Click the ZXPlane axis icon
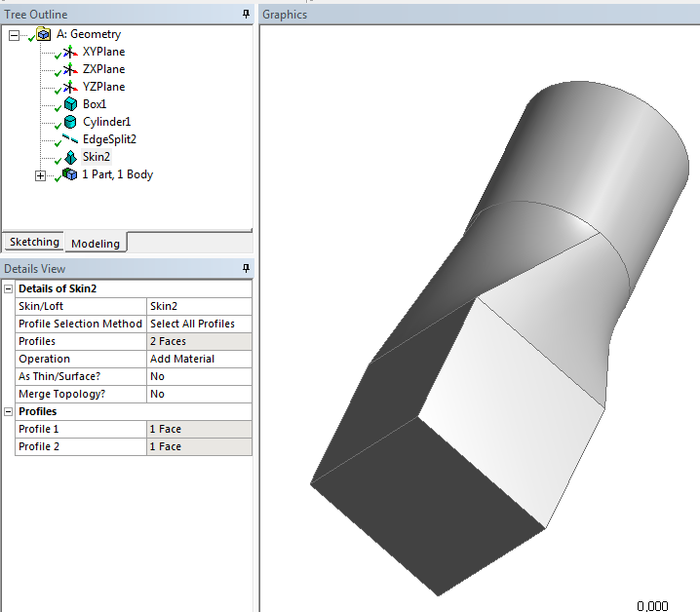 (x=70, y=69)
